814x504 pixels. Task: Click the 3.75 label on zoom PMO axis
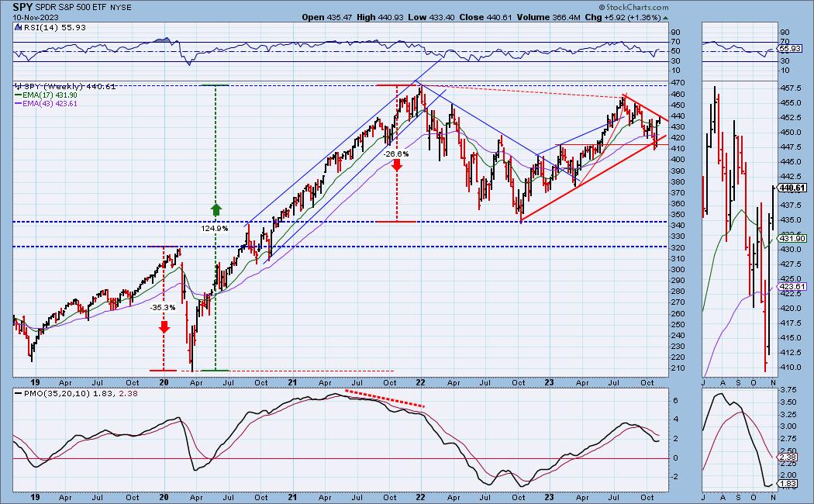click(789, 390)
